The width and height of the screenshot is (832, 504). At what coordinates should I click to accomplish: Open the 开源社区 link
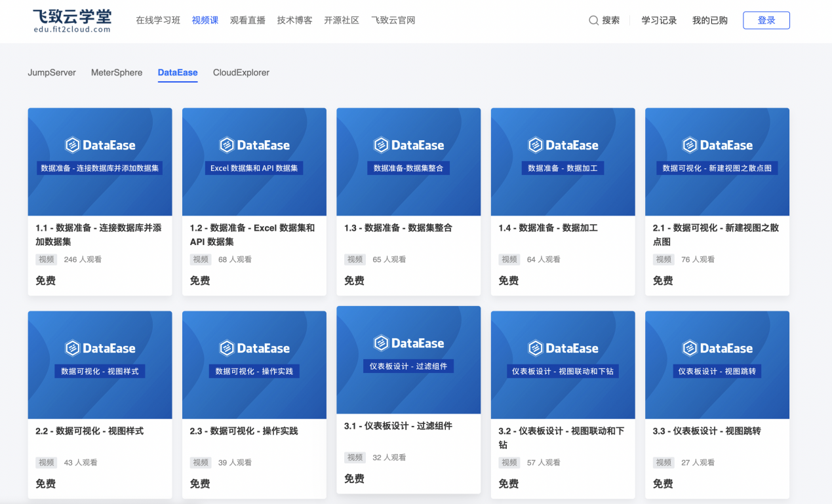tap(341, 20)
